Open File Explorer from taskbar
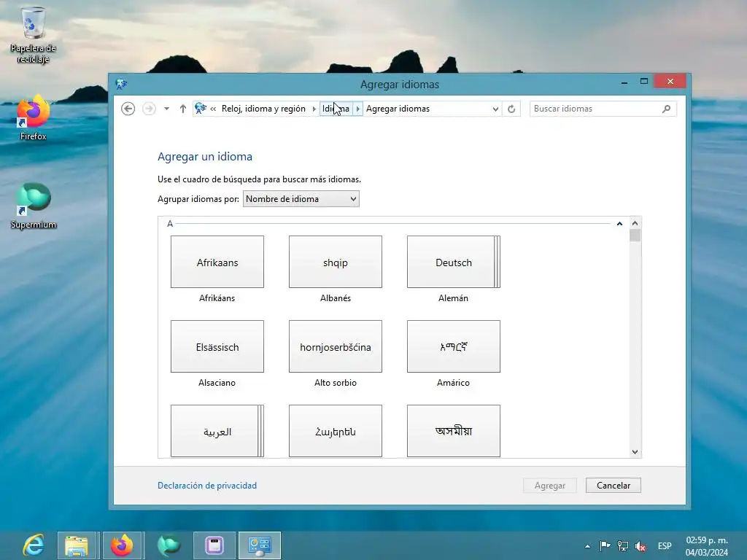The width and height of the screenshot is (747, 560). 77,545
